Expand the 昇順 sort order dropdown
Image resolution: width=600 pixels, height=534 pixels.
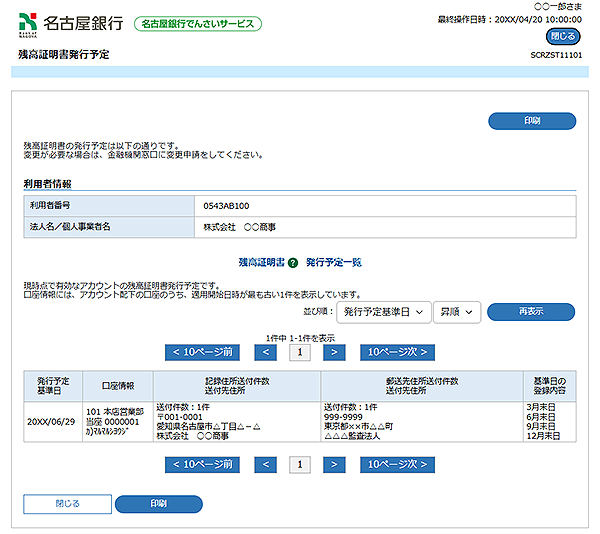coord(457,312)
